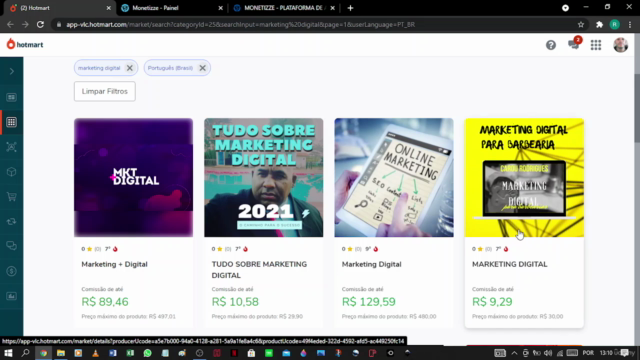Open VLC media player from the taskbar
Image resolution: width=640 pixels, height=360 pixels.
coord(96,353)
